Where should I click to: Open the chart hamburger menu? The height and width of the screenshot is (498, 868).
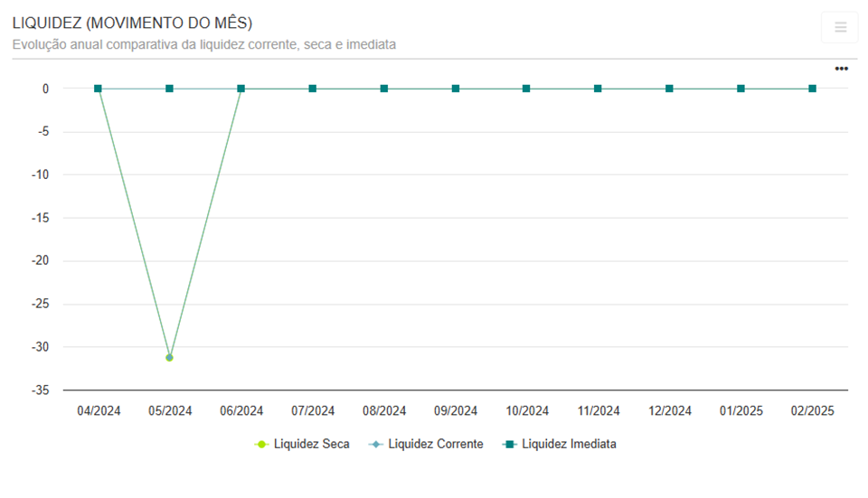point(839,27)
